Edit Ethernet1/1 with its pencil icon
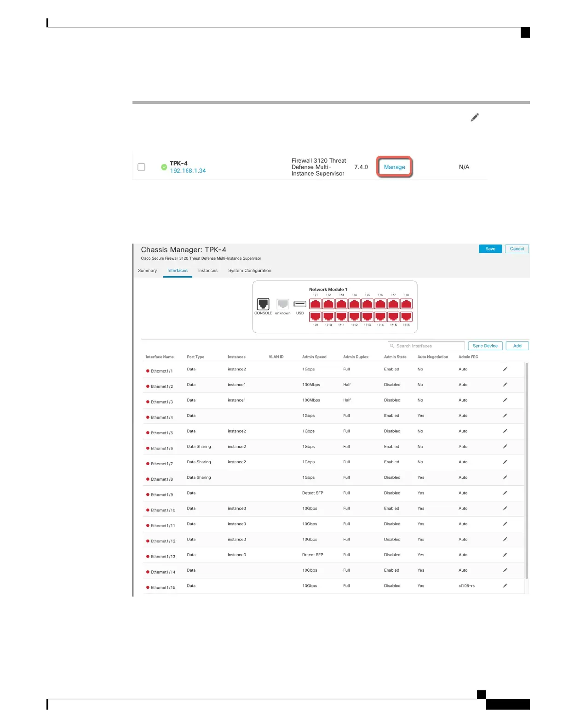The height and width of the screenshot is (728, 563). [505, 369]
